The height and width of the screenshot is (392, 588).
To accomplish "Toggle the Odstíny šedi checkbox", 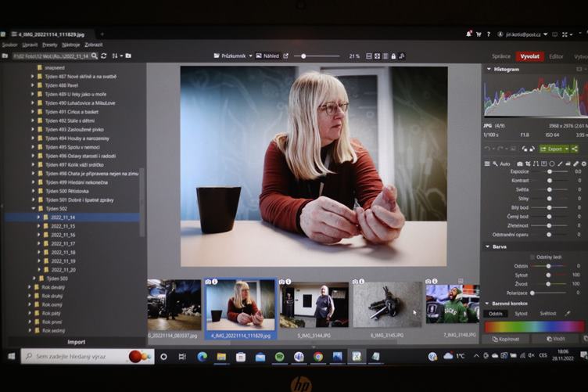I will 532,257.
